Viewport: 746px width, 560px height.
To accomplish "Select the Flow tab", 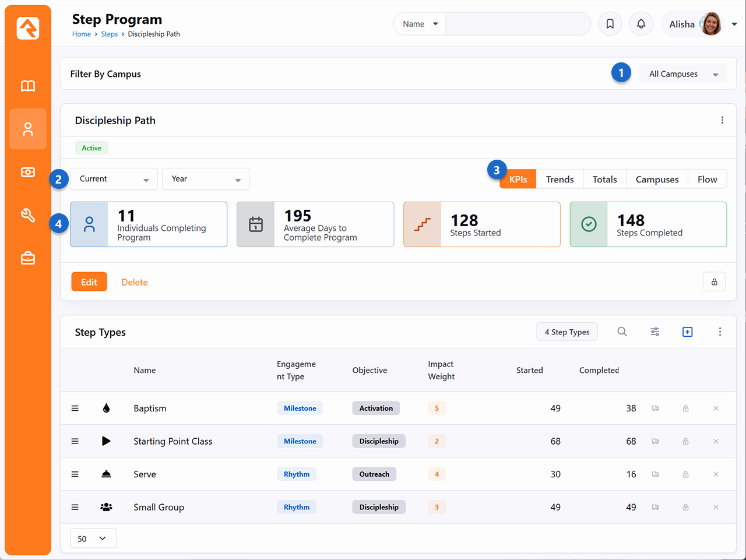I will pyautogui.click(x=707, y=179).
